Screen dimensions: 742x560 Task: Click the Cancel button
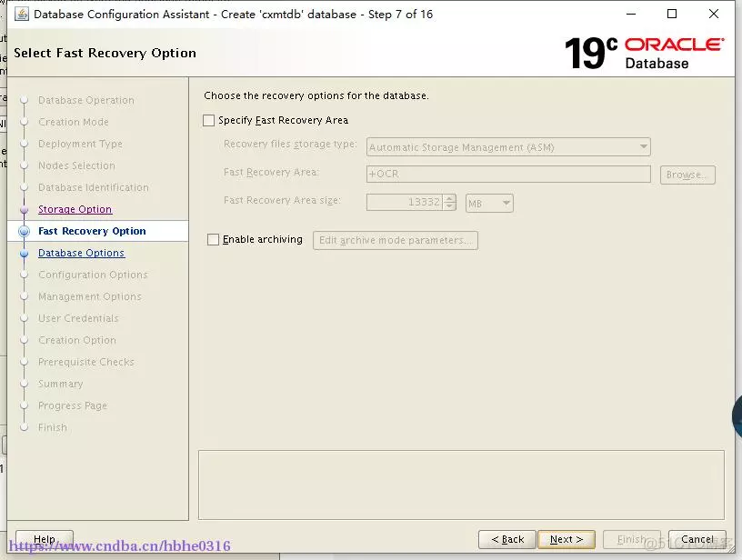pyautogui.click(x=697, y=539)
